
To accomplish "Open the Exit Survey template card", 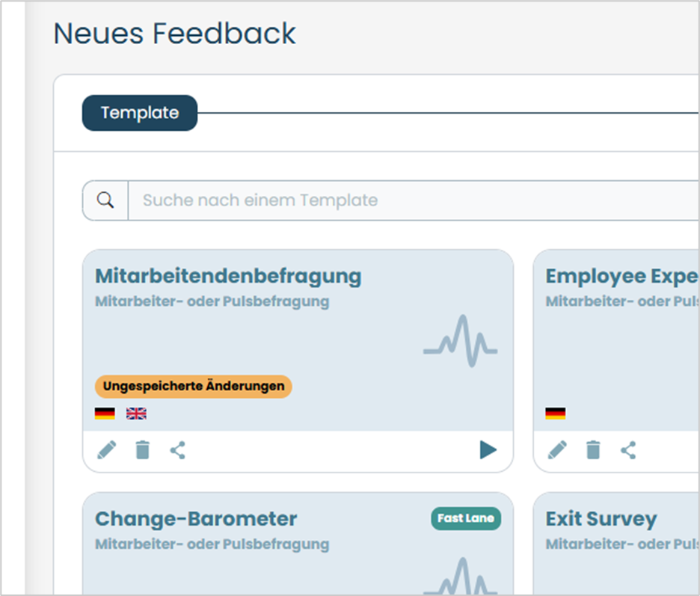I will tap(616, 544).
